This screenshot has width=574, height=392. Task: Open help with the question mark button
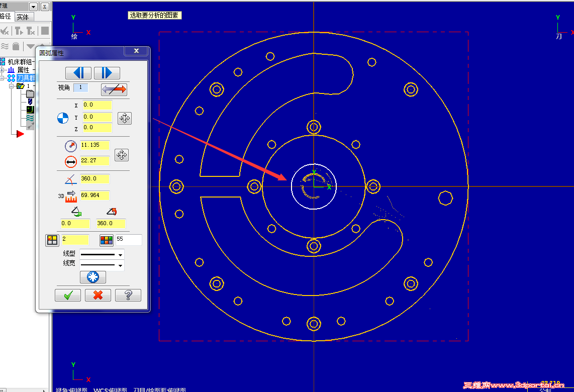point(128,295)
